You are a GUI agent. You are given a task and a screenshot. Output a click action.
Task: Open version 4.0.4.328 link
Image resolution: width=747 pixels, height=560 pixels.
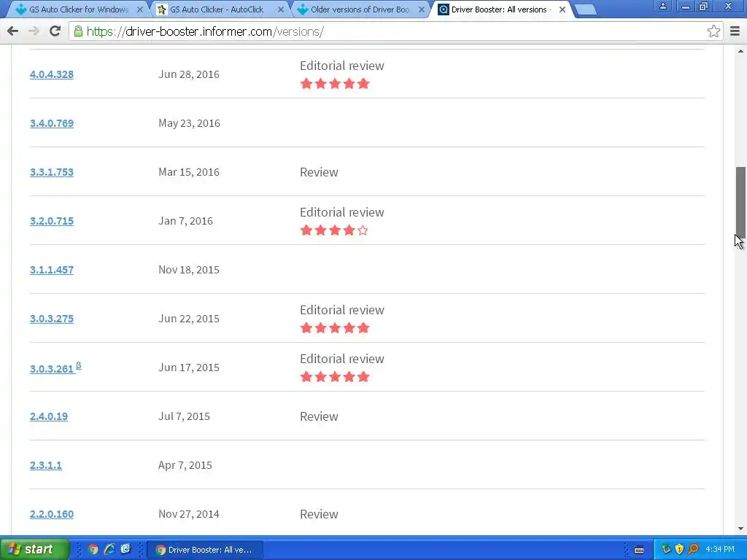52,74
